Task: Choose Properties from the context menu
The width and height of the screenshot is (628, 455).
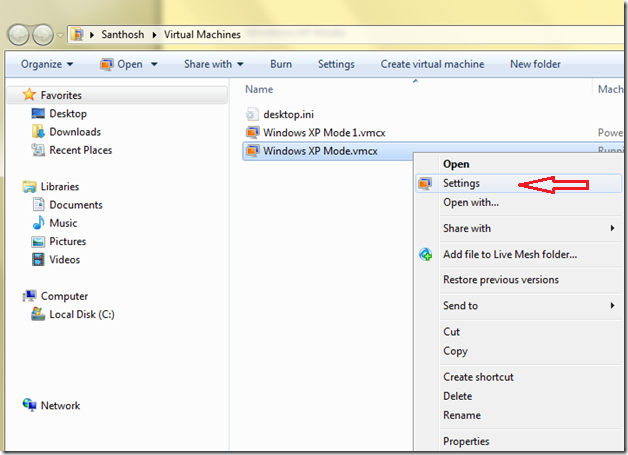Action: pos(466,441)
